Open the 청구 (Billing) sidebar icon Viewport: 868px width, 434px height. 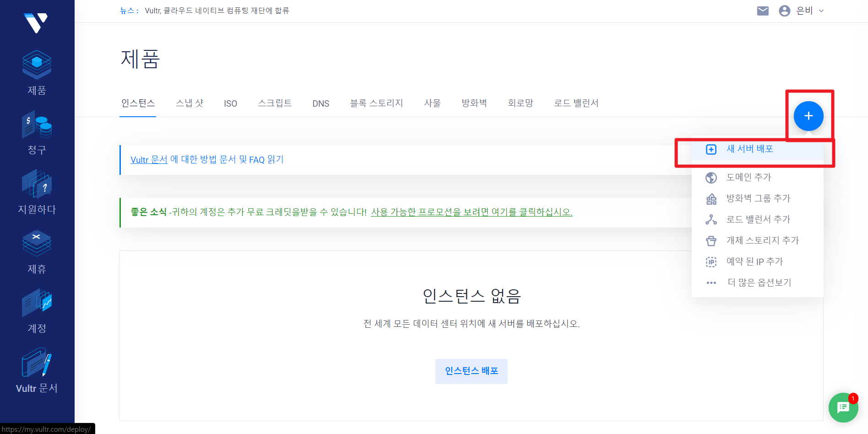tap(37, 124)
